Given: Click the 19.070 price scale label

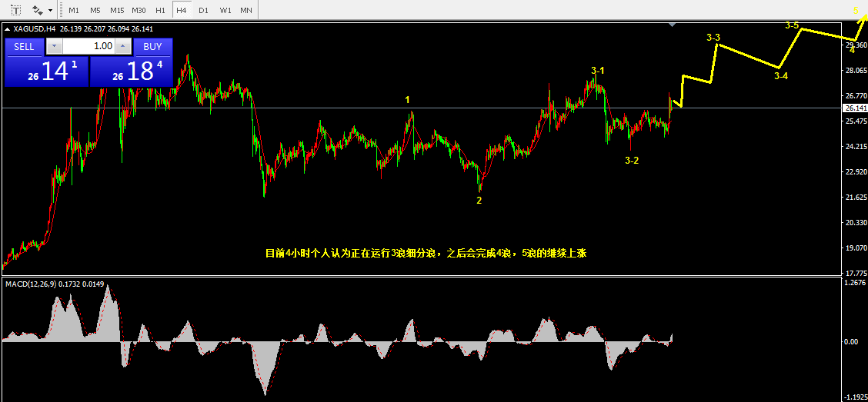Looking at the screenshot, I should tap(855, 248).
